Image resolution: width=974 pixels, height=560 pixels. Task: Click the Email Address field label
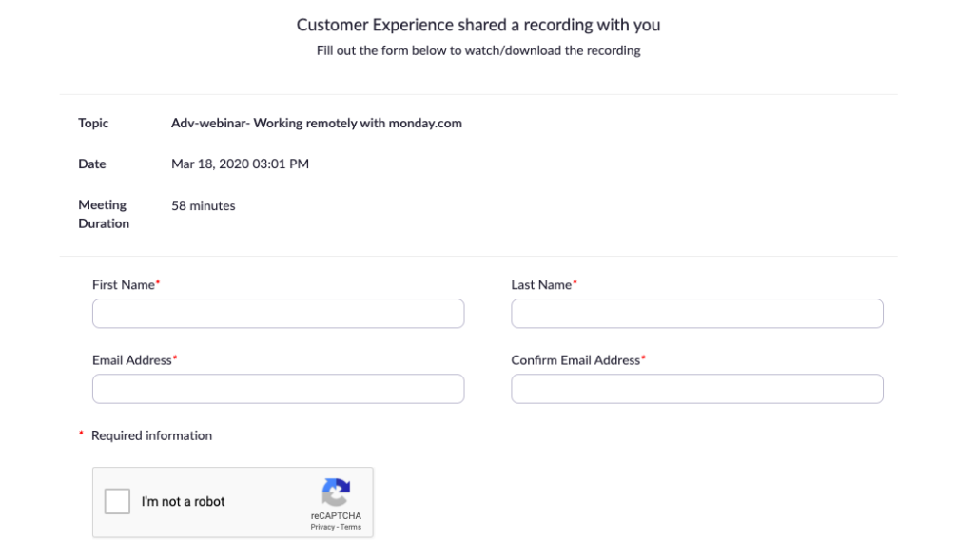(132, 360)
